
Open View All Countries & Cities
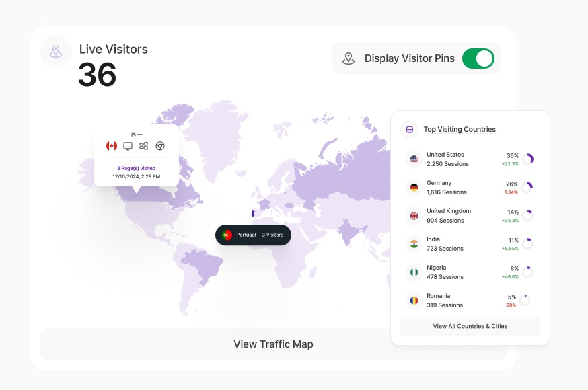[470, 326]
